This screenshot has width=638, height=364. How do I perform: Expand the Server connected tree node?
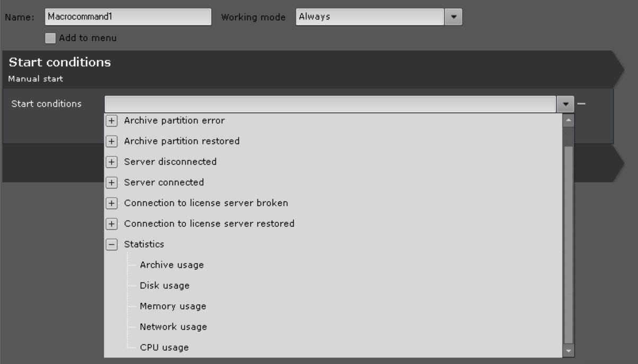click(111, 183)
